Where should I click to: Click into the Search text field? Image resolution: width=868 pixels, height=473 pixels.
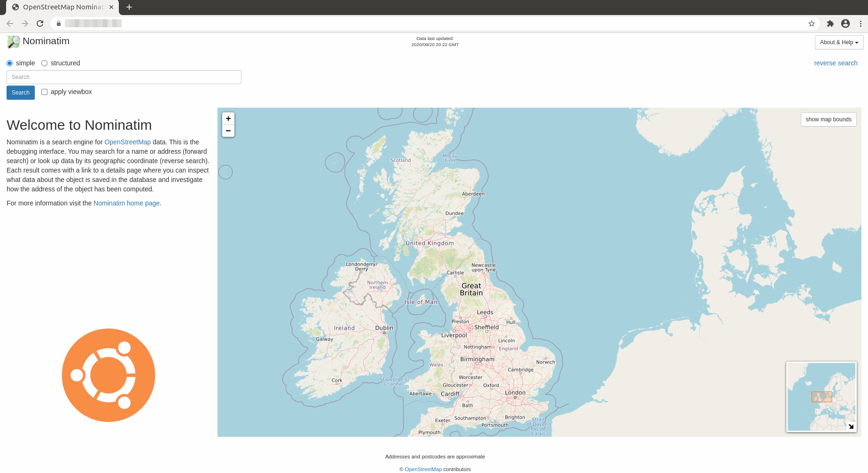coord(124,77)
